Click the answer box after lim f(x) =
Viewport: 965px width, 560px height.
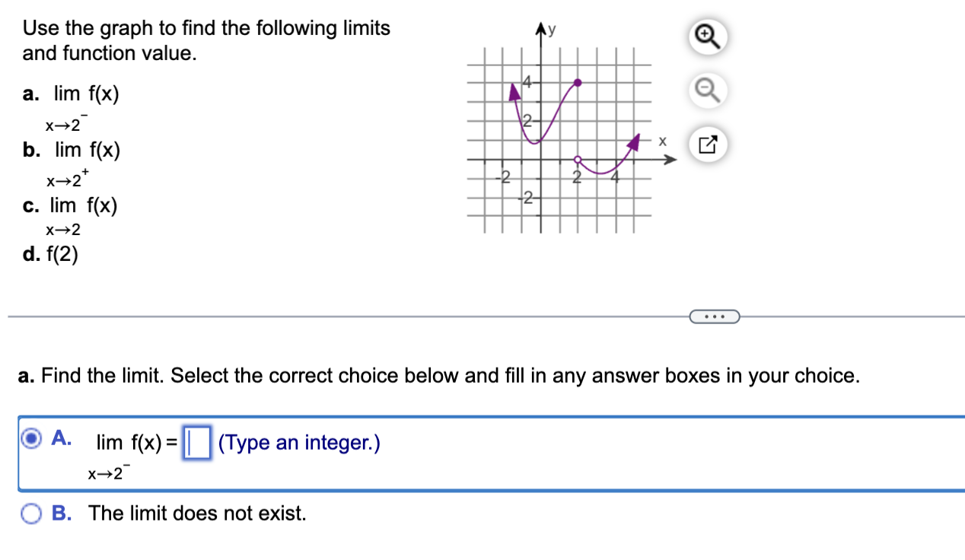click(x=197, y=442)
